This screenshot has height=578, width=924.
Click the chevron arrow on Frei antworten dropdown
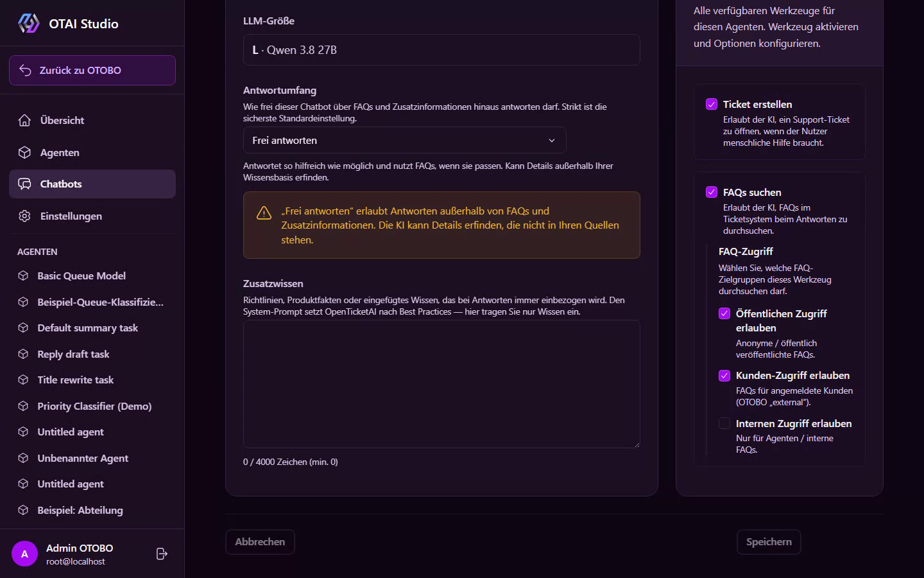tap(552, 140)
